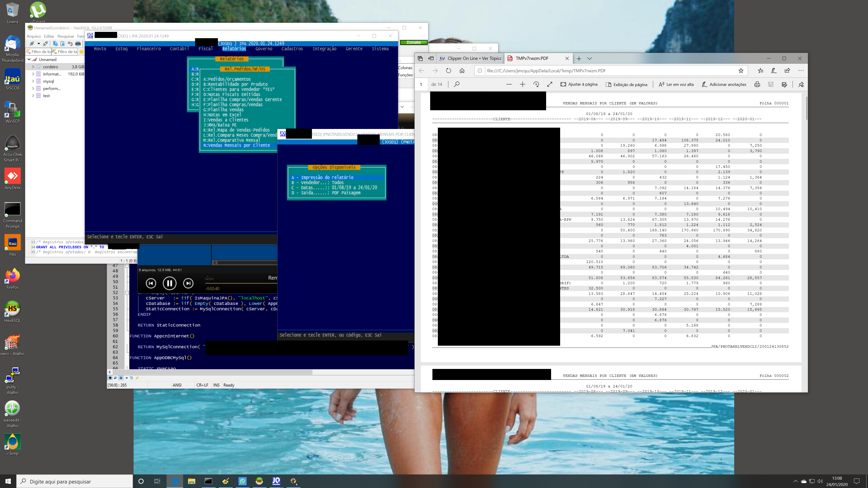The width and height of the screenshot is (868, 488).
Task: Click Ajustar à página button
Action: pos(579,84)
